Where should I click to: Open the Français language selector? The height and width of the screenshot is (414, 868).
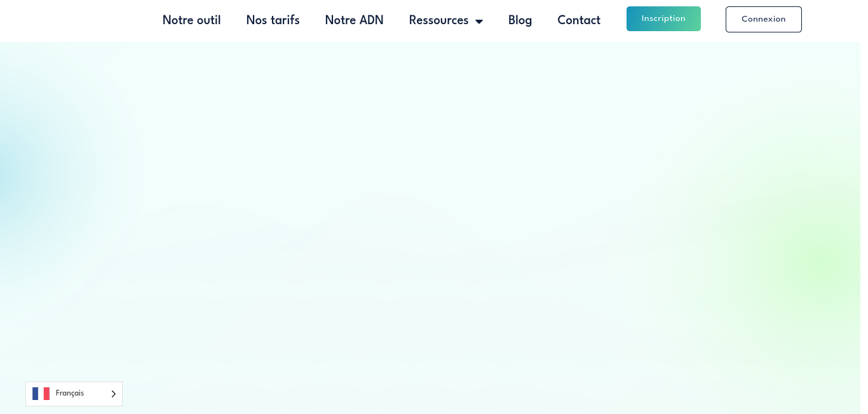(x=74, y=394)
